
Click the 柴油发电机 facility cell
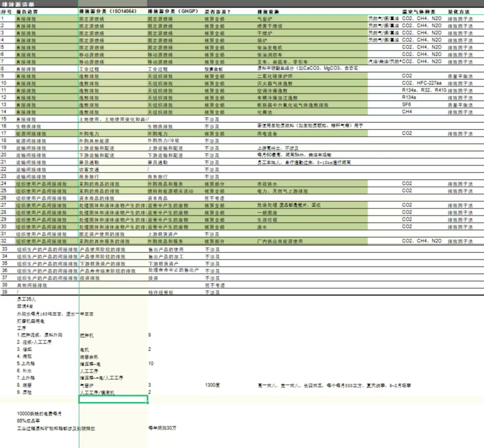tap(270, 47)
